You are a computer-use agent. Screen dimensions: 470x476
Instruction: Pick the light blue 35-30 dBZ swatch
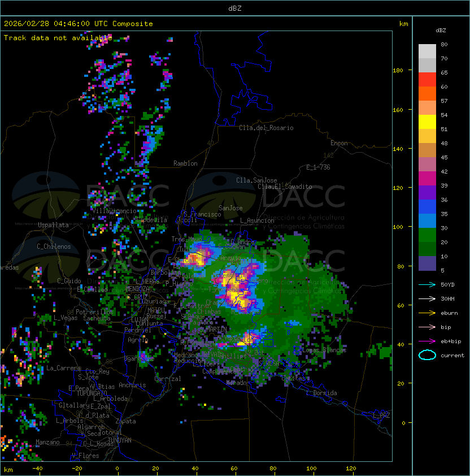[427, 221]
